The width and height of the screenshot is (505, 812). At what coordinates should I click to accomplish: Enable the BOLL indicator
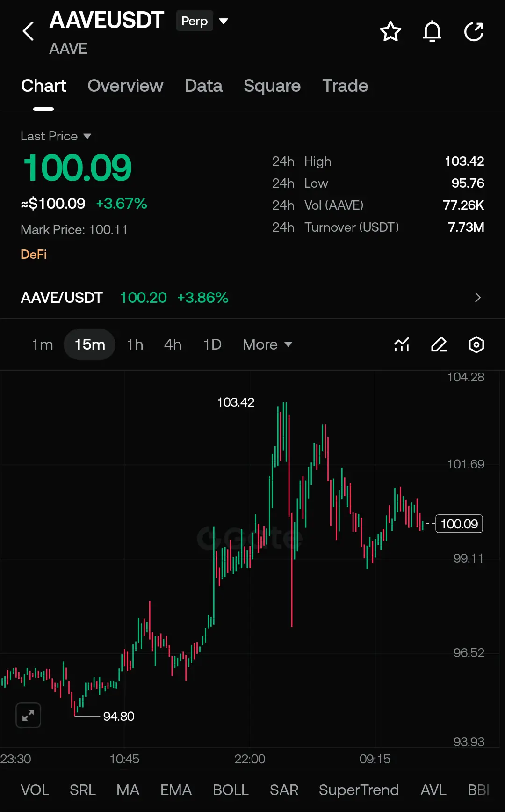coord(231,790)
